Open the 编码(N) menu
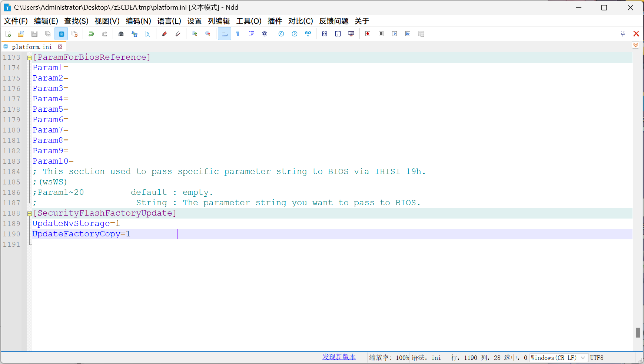 (x=138, y=21)
